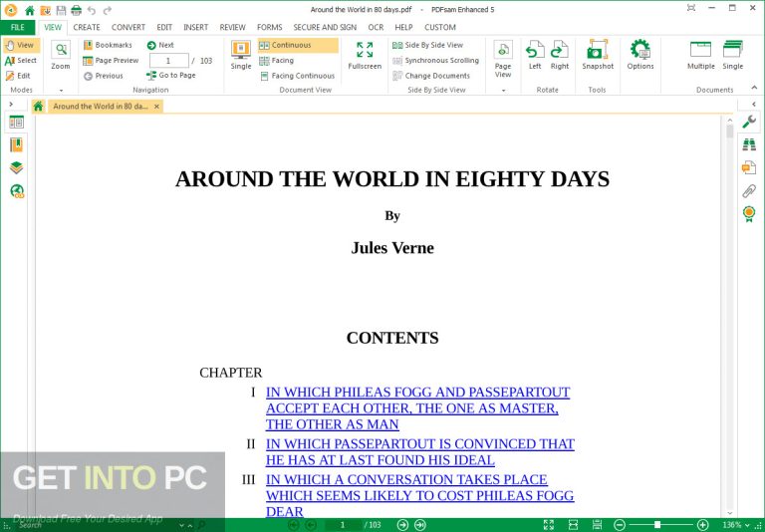Screen dimensions: 765x532
Task: Choose Single page document view
Action: pyautogui.click(x=240, y=55)
